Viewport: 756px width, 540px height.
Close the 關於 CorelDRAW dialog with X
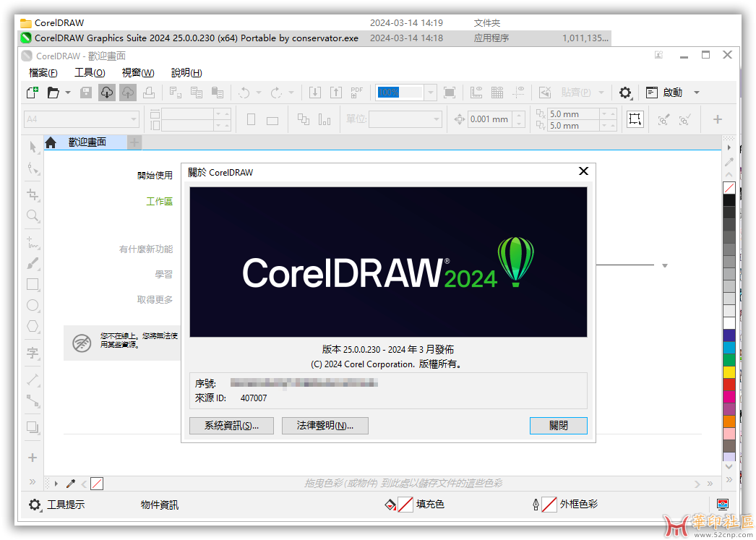pyautogui.click(x=583, y=171)
